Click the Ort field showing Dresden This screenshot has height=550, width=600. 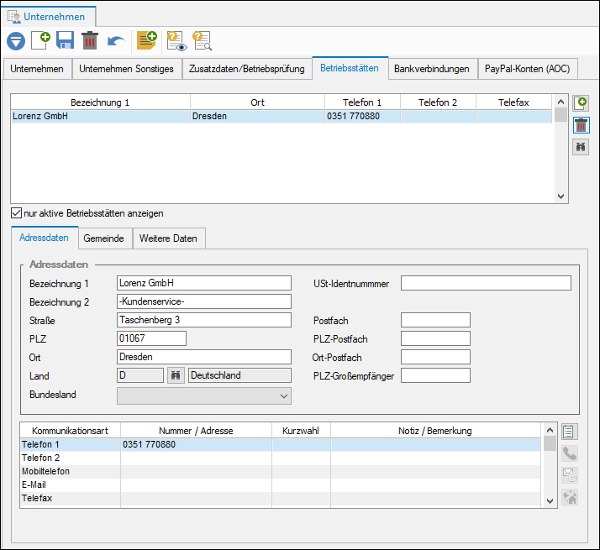[204, 357]
